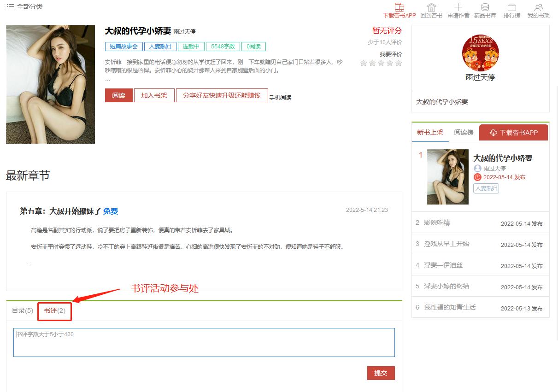Open the 精品书库 library icon
This screenshot has height=392, width=558.
tap(485, 7)
